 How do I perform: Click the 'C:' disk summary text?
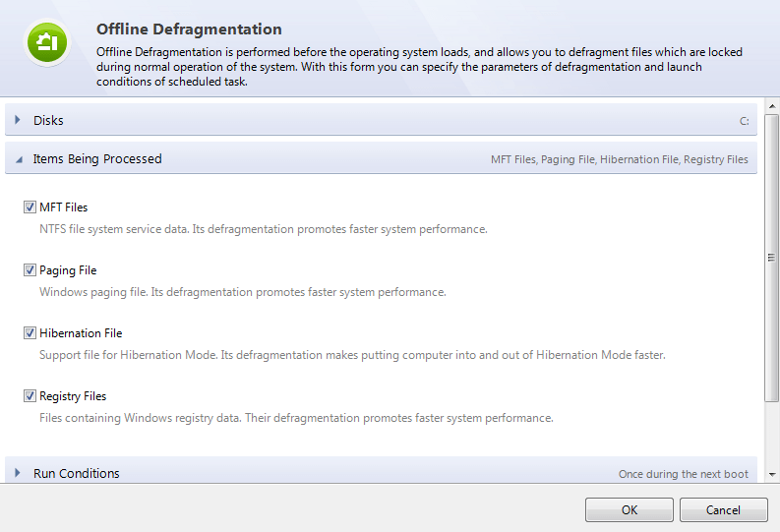tap(745, 121)
